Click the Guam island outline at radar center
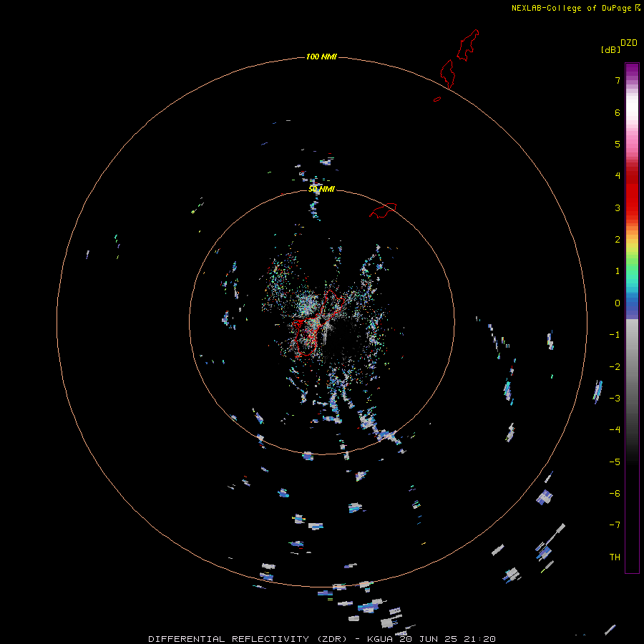Screen dimensions: 644x644 click(318, 323)
